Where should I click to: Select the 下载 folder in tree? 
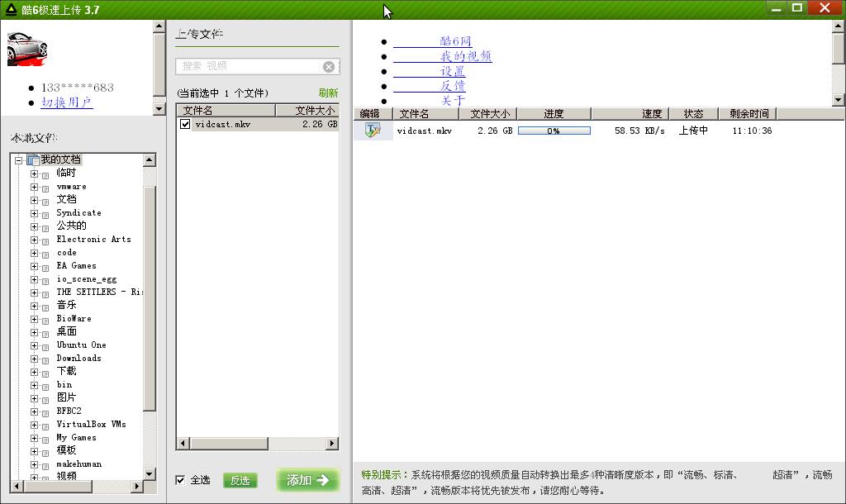pos(66,371)
